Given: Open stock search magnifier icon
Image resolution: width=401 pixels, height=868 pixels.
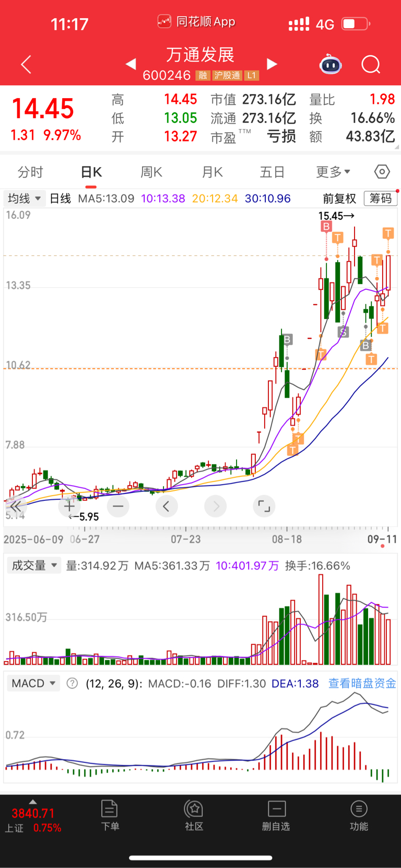Looking at the screenshot, I should (x=371, y=65).
